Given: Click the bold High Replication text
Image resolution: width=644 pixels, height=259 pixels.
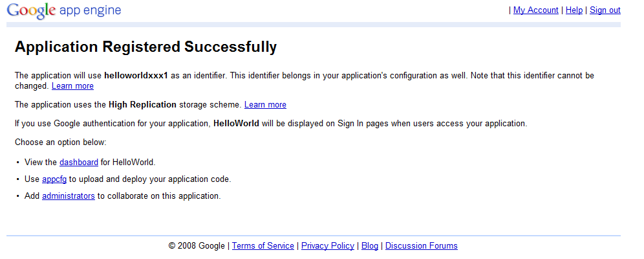Looking at the screenshot, I should [142, 104].
